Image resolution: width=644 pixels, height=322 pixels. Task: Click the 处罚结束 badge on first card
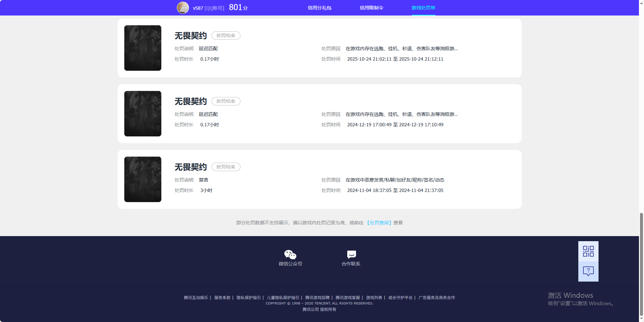pyautogui.click(x=226, y=35)
